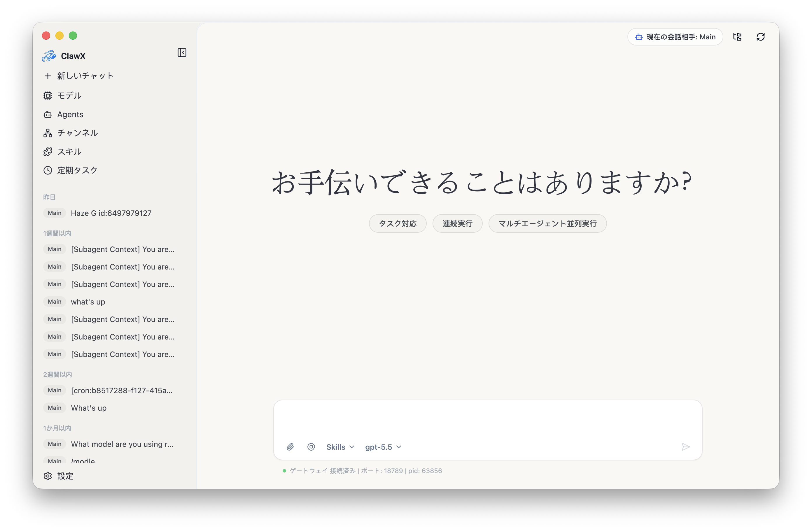
Task: Click the robot icon in 現在の会話相手 pill
Action: pyautogui.click(x=639, y=37)
